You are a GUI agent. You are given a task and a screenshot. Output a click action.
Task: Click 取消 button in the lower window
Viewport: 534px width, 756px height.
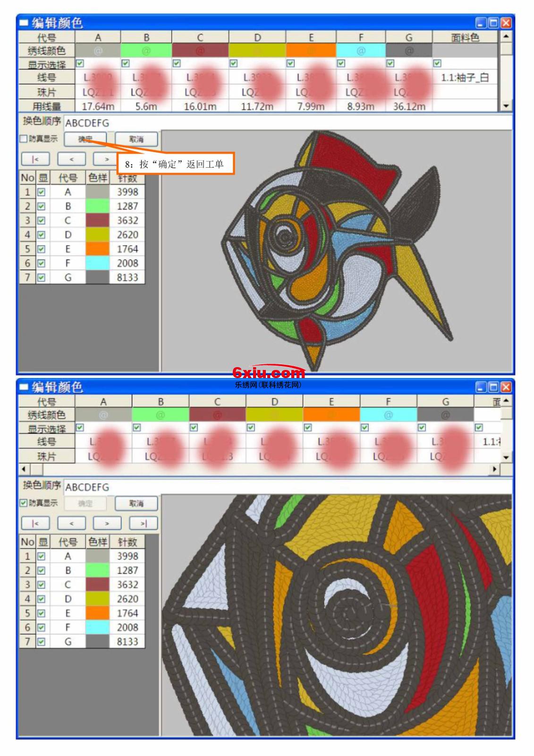[x=136, y=503]
